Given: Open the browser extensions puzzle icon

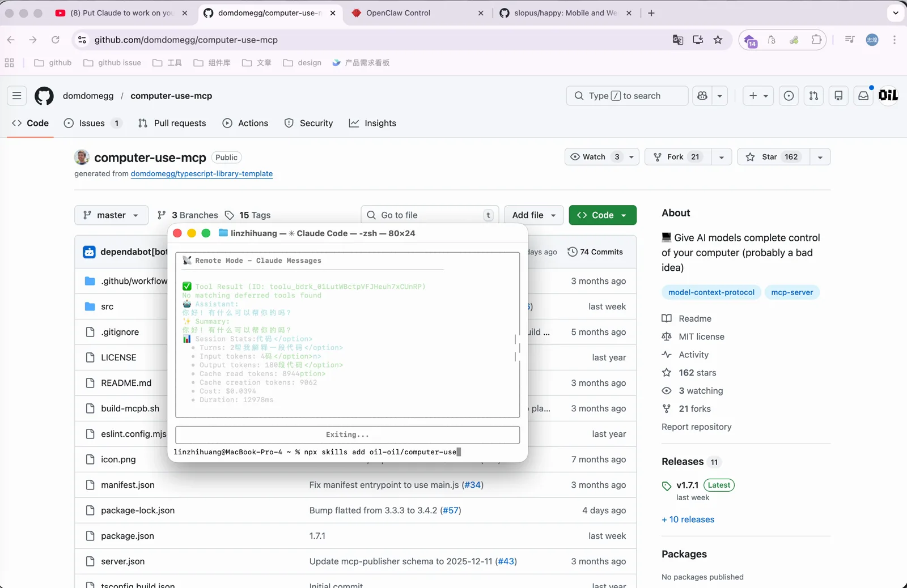Looking at the screenshot, I should point(816,40).
